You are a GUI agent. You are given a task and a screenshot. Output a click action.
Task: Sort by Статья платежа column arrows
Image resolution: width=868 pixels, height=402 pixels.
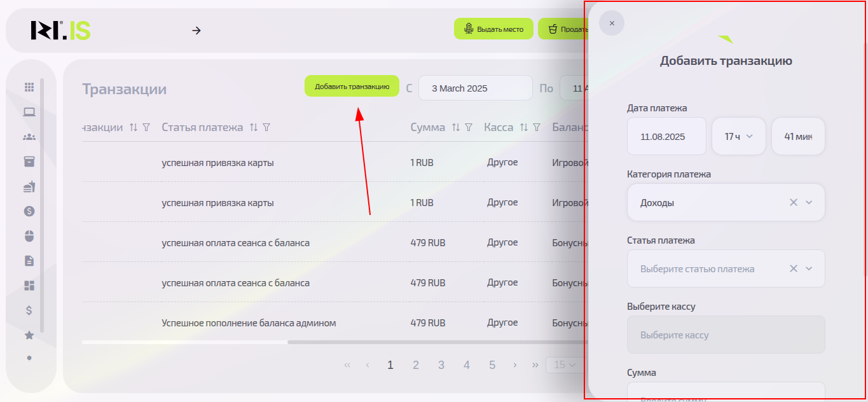[253, 127]
